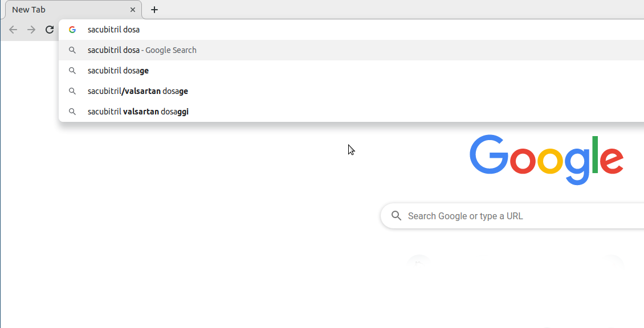Click the Google logo on the page

tap(546, 159)
